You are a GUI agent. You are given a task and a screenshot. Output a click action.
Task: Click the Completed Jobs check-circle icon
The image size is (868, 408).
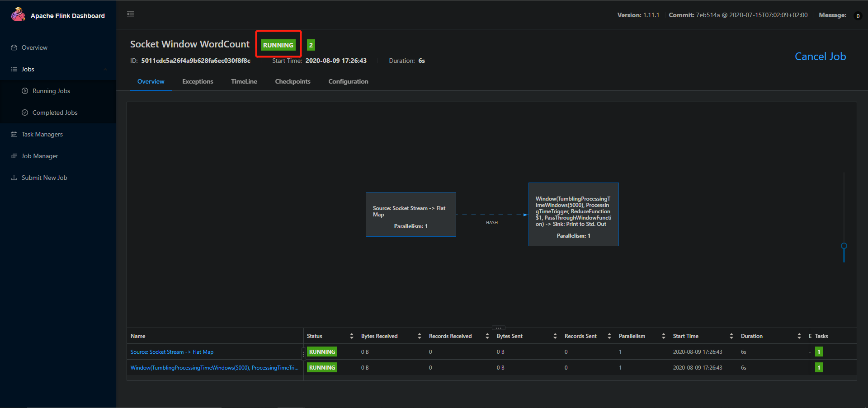pos(25,113)
